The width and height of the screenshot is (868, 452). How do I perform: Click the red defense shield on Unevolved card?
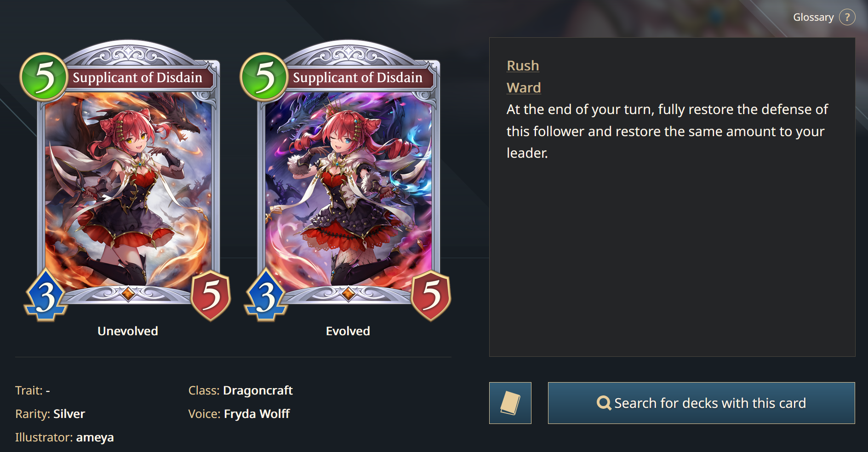211,296
